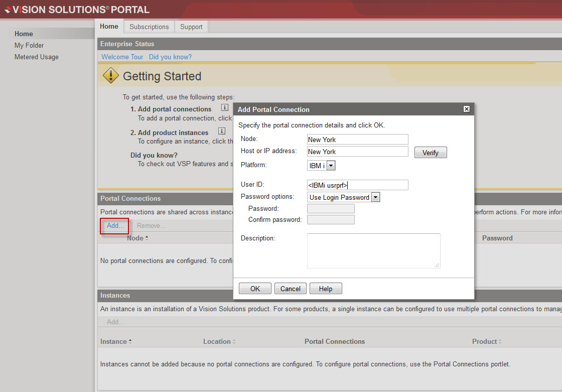Focus the Node input field
The width and height of the screenshot is (562, 392).
tap(357, 140)
